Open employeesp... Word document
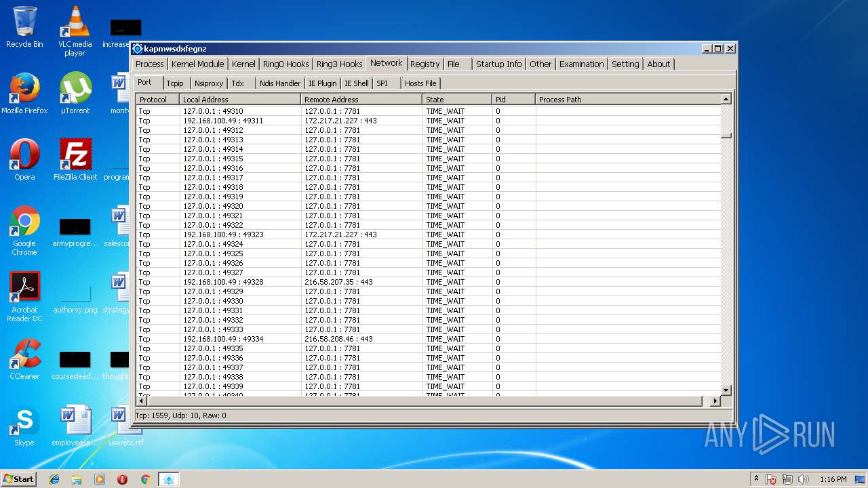Image resolution: width=868 pixels, height=488 pixels. (x=75, y=426)
